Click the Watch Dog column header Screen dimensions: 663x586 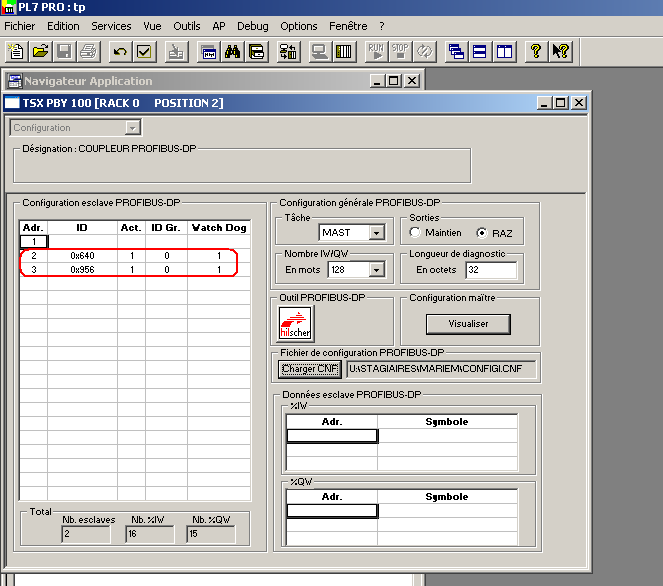pyautogui.click(x=219, y=227)
